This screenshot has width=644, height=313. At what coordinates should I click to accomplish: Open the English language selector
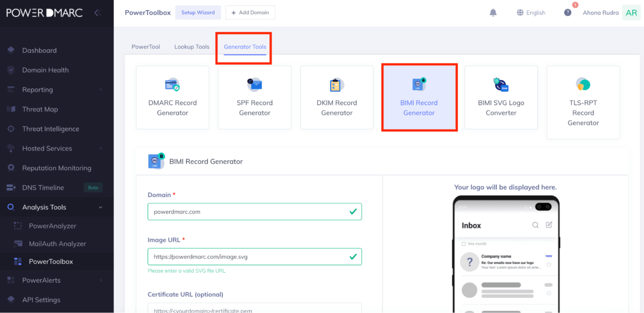pyautogui.click(x=531, y=13)
